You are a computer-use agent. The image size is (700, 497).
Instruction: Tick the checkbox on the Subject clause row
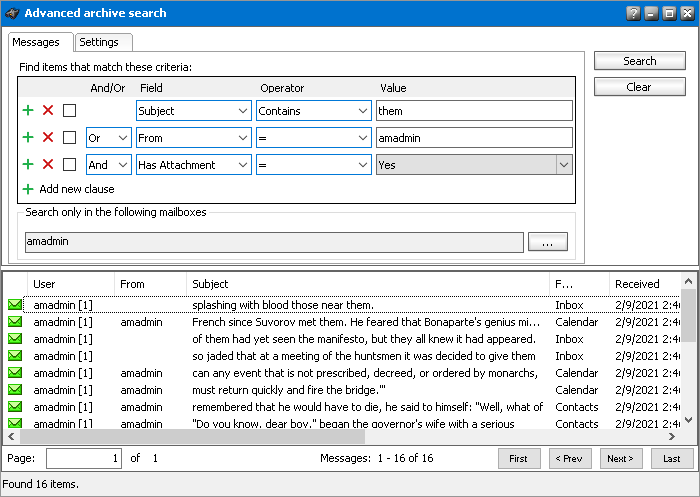pyautogui.click(x=69, y=111)
